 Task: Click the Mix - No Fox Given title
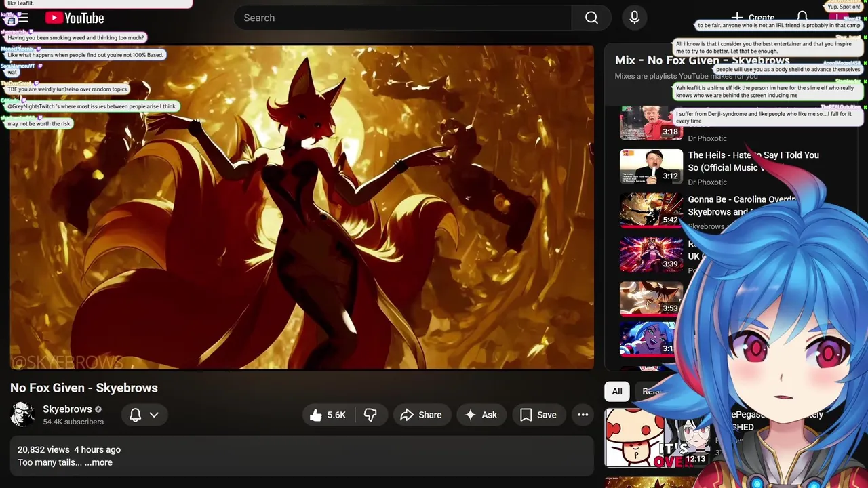[x=702, y=60]
